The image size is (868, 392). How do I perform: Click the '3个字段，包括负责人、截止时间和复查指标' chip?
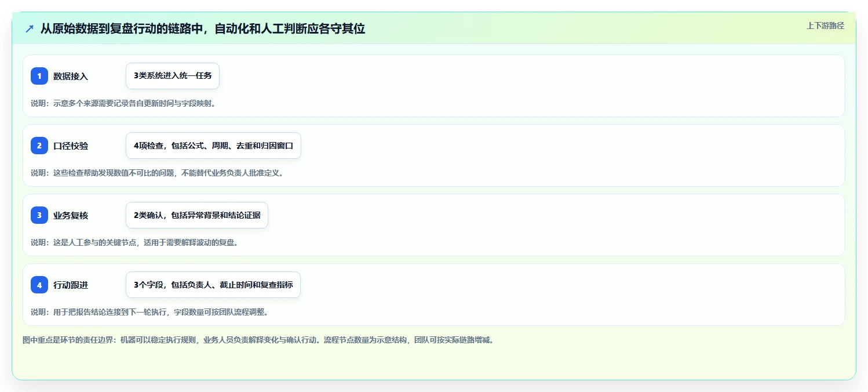[213, 285]
